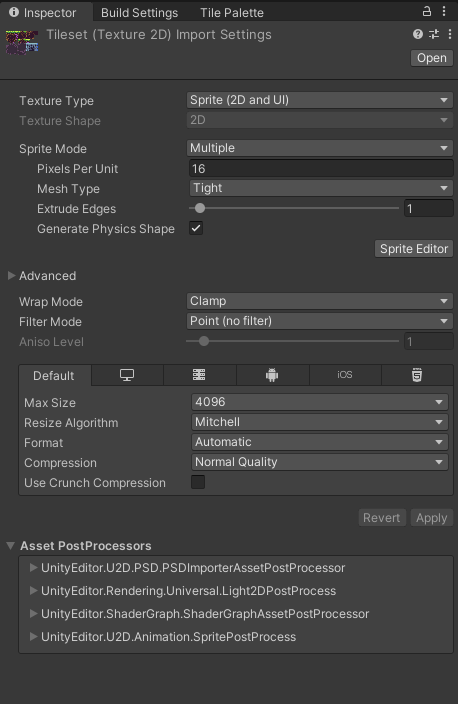
Task: Click the Open button
Action: tap(432, 58)
